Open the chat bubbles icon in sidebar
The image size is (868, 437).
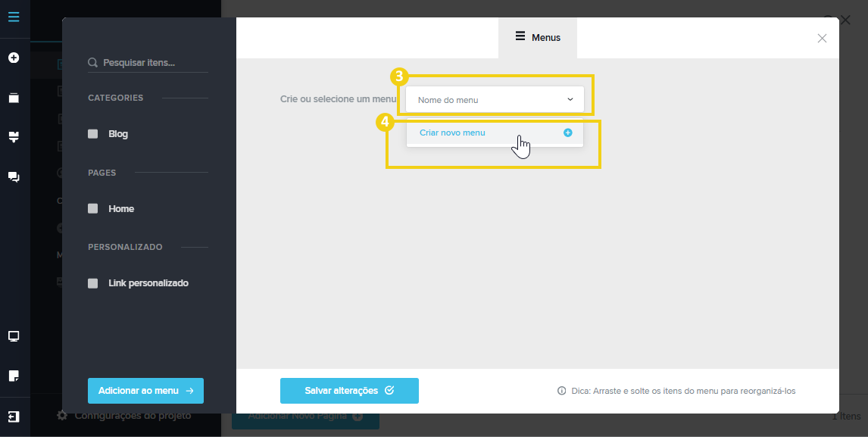[x=14, y=177]
